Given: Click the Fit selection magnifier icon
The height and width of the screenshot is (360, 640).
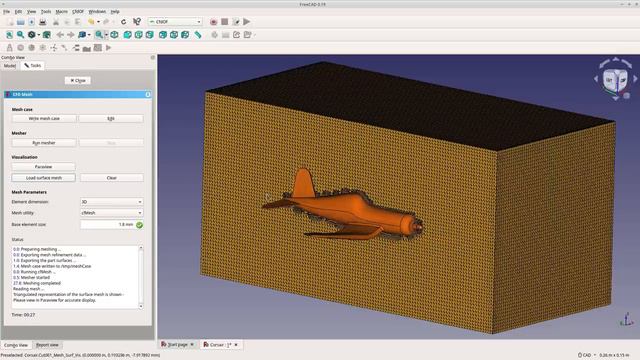Looking at the screenshot, I should pyautogui.click(x=20, y=35).
